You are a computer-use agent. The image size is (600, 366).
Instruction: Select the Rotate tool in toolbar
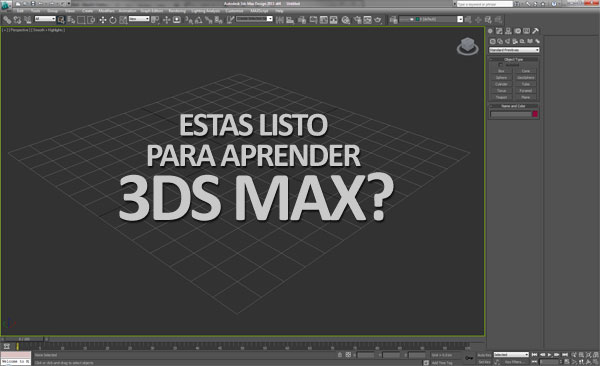pyautogui.click(x=113, y=20)
